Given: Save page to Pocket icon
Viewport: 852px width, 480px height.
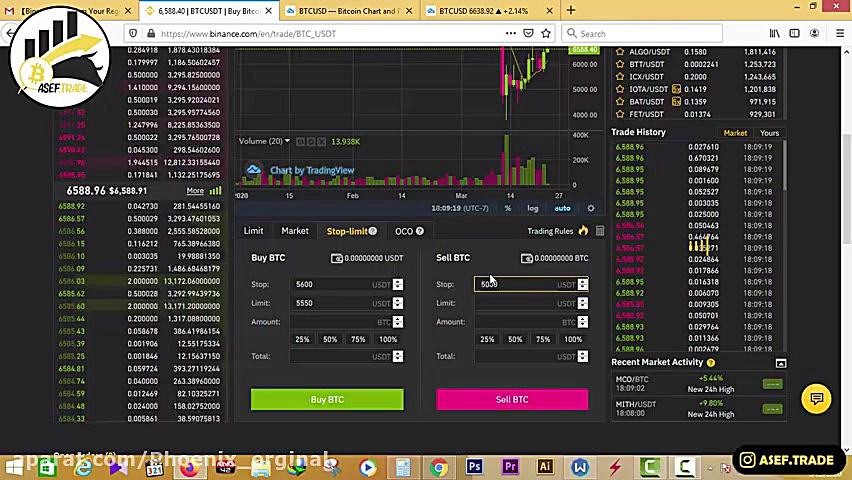Looking at the screenshot, I should [528, 33].
